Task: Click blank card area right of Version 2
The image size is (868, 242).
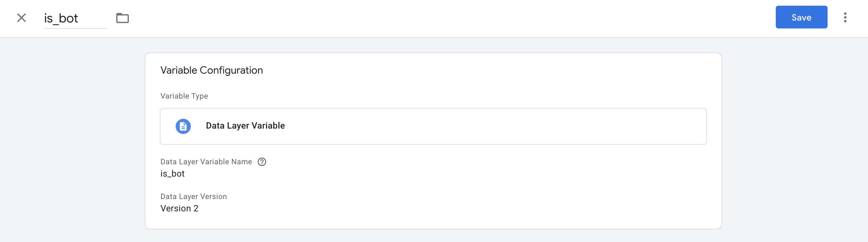Action: coord(438,208)
